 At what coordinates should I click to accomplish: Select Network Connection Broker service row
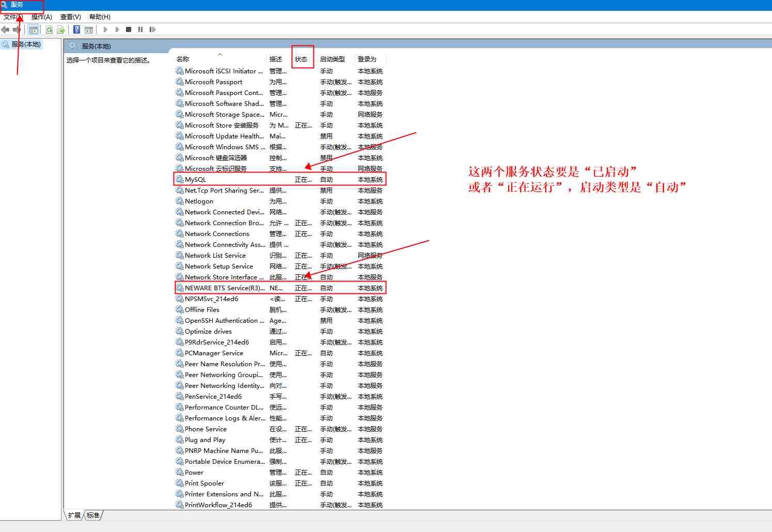279,223
